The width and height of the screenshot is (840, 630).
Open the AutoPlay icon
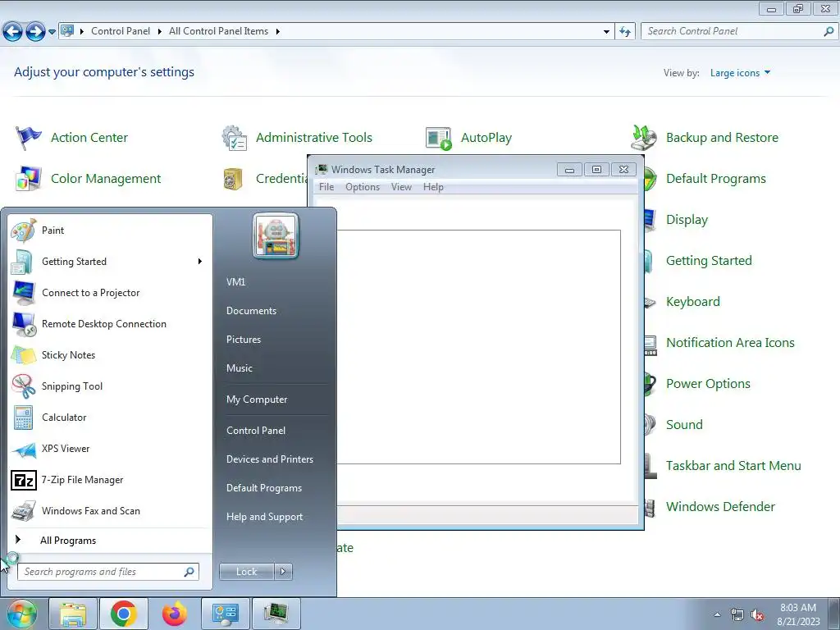point(439,138)
